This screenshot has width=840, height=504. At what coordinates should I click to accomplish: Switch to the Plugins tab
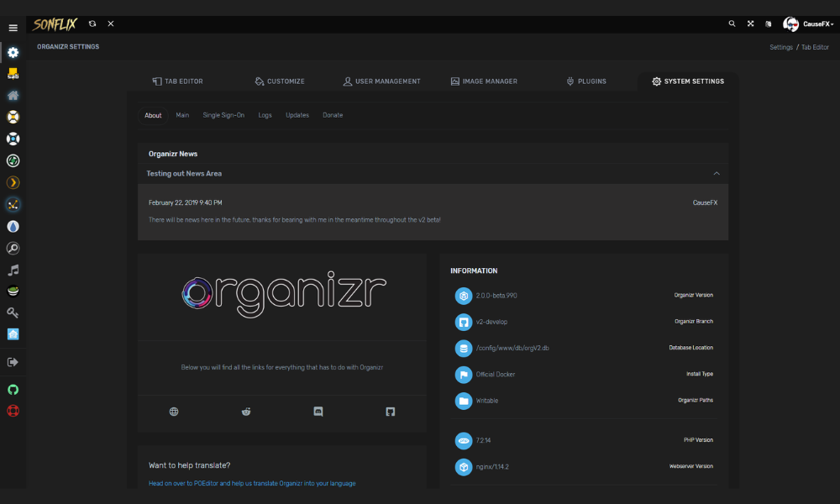click(x=586, y=81)
